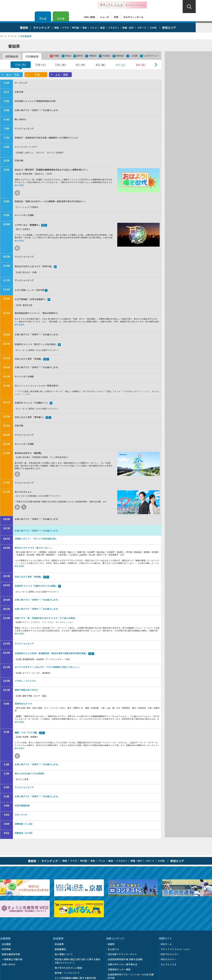This screenshot has width=212, height=980.
Task: Open カルチャー / ホール in the header
Action: click(133, 17)
